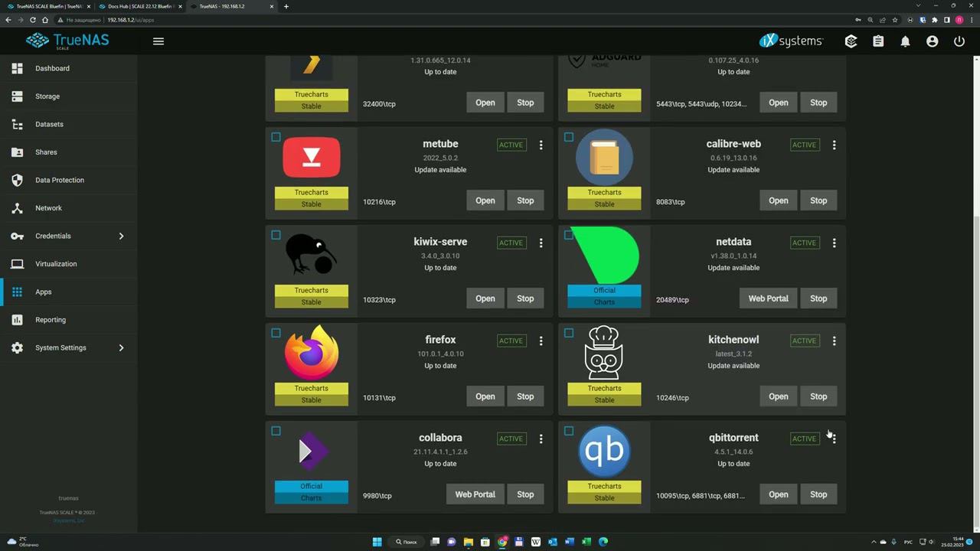
Task: Select the collabora app checkbox
Action: [x=276, y=431]
